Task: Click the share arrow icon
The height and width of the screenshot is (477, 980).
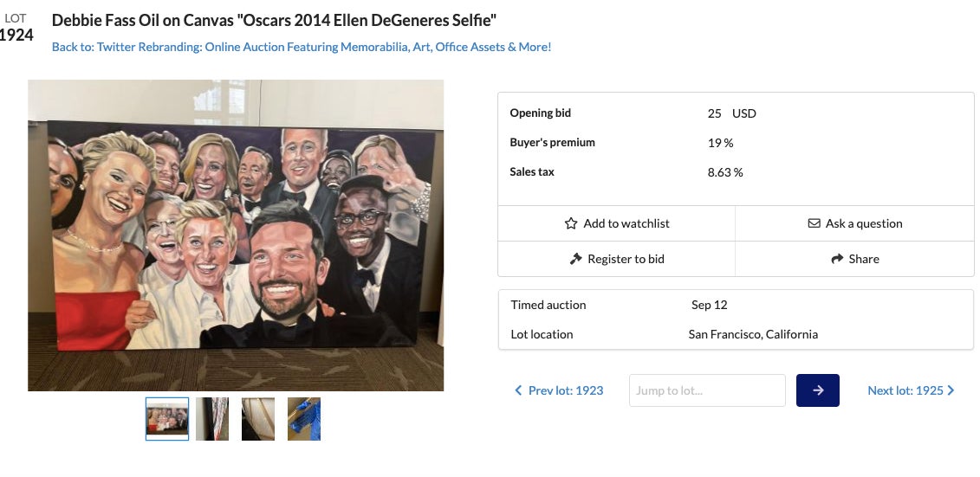Action: coord(837,259)
